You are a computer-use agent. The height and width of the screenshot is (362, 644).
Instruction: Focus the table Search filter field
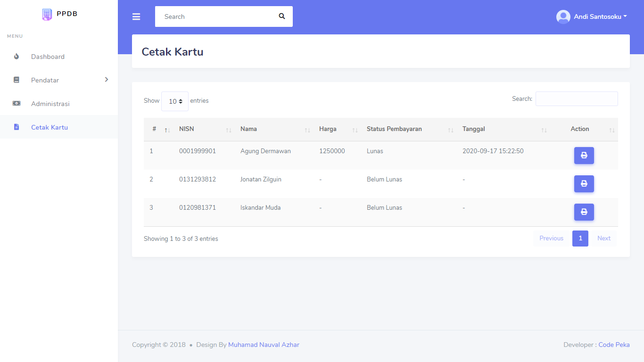tap(577, 99)
